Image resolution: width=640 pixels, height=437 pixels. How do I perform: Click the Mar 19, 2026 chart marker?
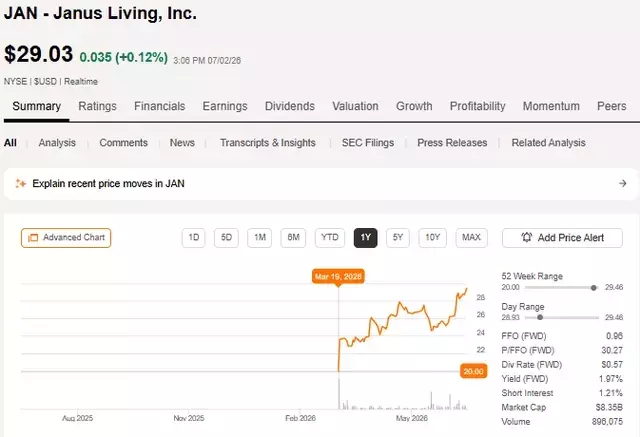(338, 277)
